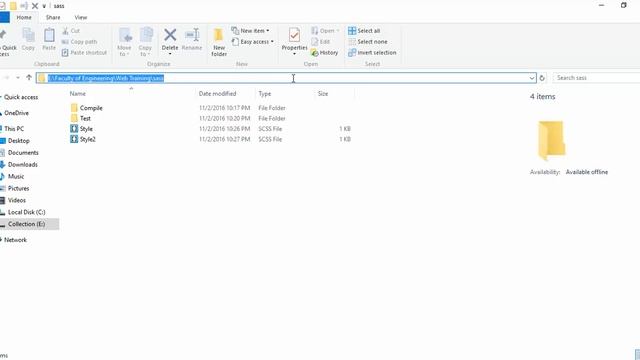Open recent locations dropdown arrow

tap(18, 78)
